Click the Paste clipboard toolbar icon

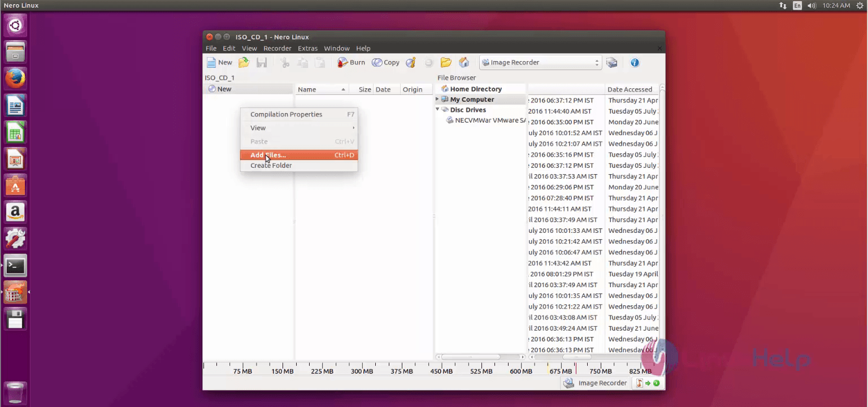click(320, 63)
